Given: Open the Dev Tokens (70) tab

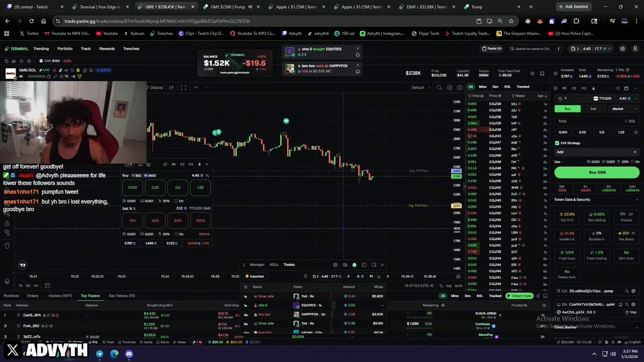Looking at the screenshot, I should (122, 295).
